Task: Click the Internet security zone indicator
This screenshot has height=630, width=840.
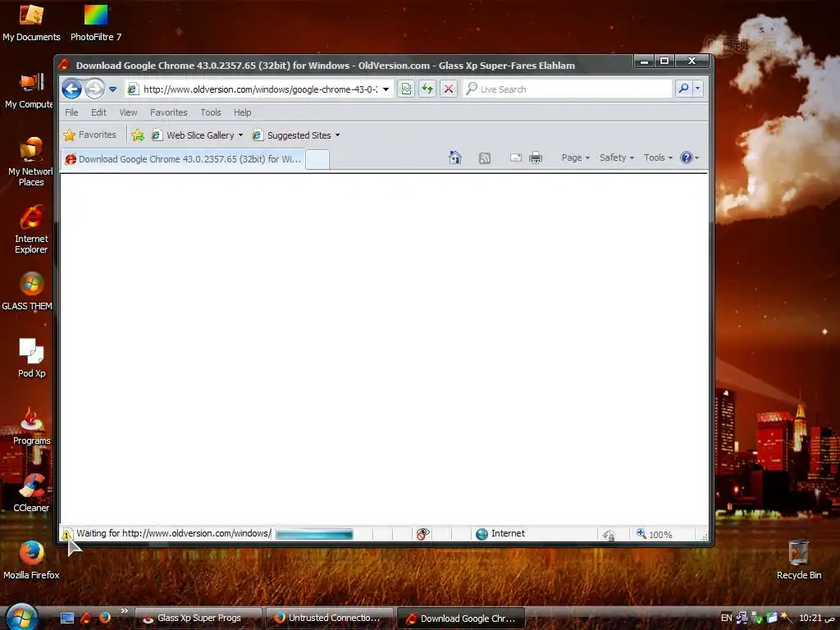Action: click(x=500, y=533)
